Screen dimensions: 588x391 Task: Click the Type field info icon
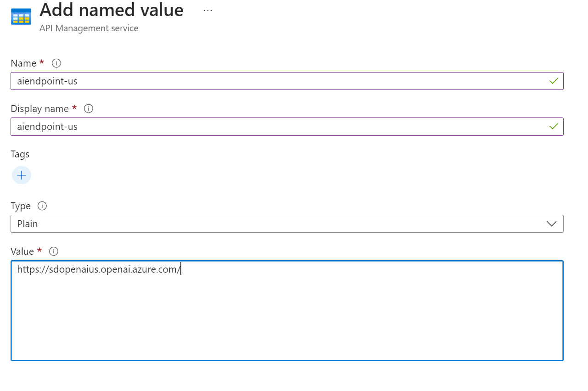(x=42, y=206)
